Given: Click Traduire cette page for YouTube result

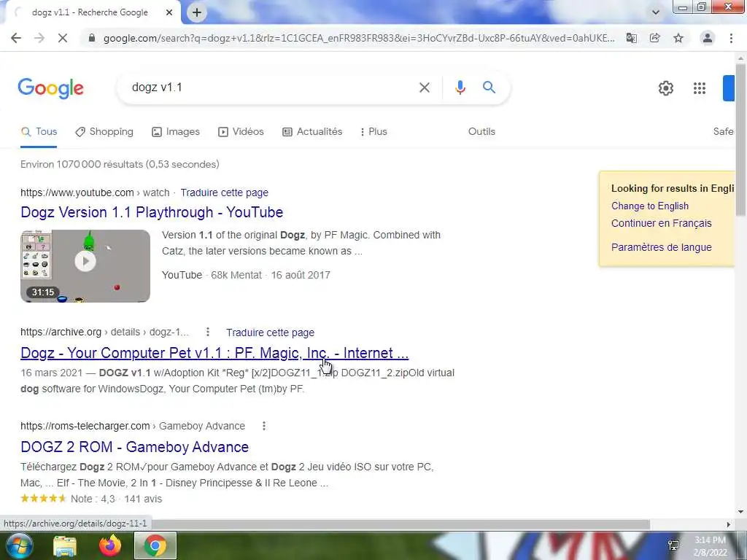Looking at the screenshot, I should pos(225,192).
